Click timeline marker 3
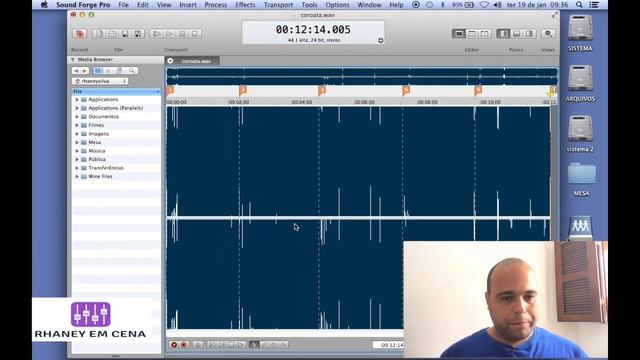The height and width of the screenshot is (360, 640). (322, 90)
